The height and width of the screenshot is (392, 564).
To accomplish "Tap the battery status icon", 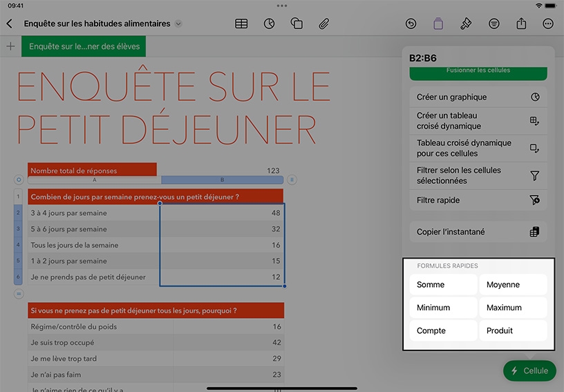I will tap(551, 6).
